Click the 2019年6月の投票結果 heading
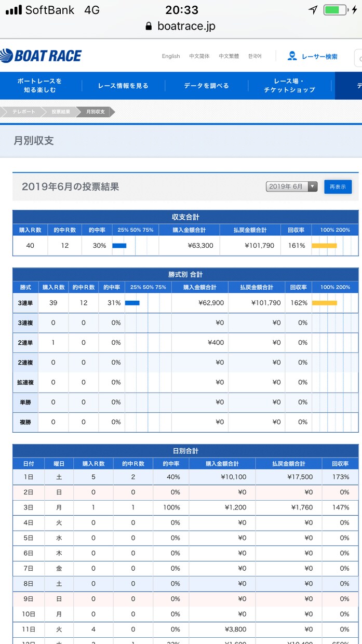The height and width of the screenshot is (644, 362). tap(71, 186)
